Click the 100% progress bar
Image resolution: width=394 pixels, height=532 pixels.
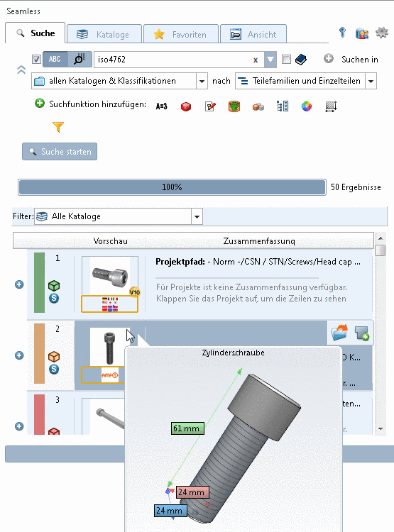pos(173,187)
